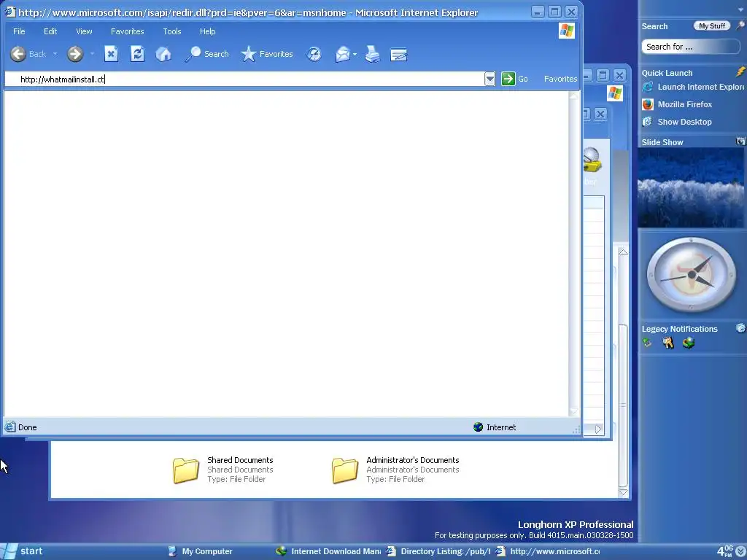Screen dimensions: 747x560
Task: Click the pin icon by sidebar Search
Action: pos(740,26)
